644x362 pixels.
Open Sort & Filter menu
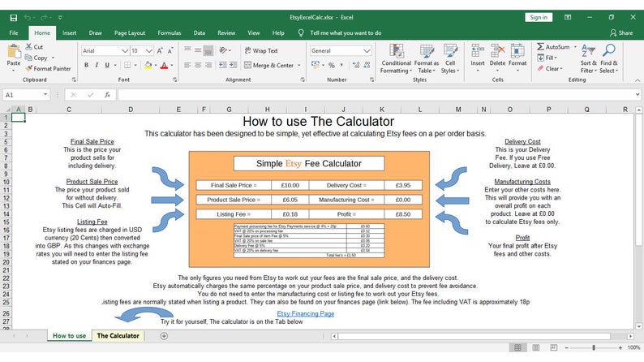click(588, 58)
